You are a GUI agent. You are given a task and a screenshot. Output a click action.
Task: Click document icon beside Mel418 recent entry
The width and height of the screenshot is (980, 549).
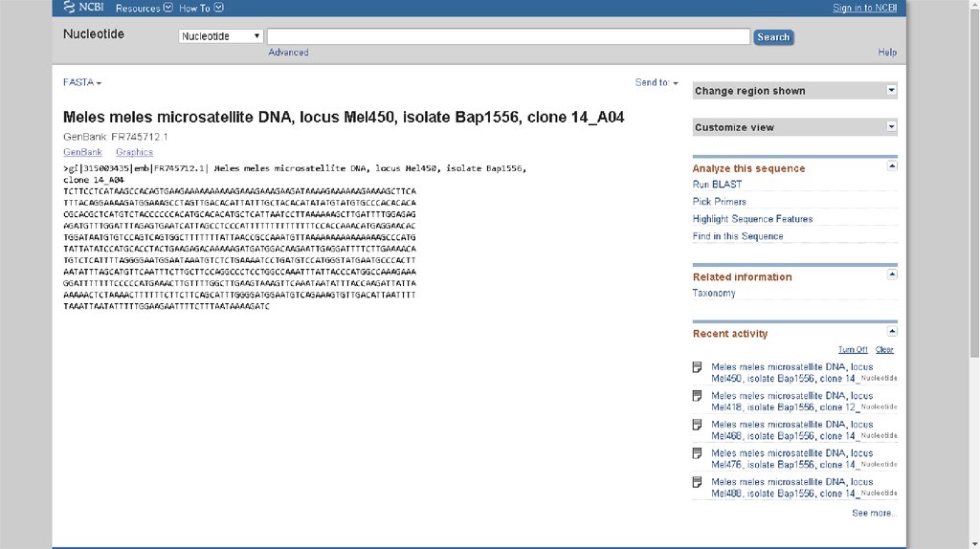pos(698,396)
